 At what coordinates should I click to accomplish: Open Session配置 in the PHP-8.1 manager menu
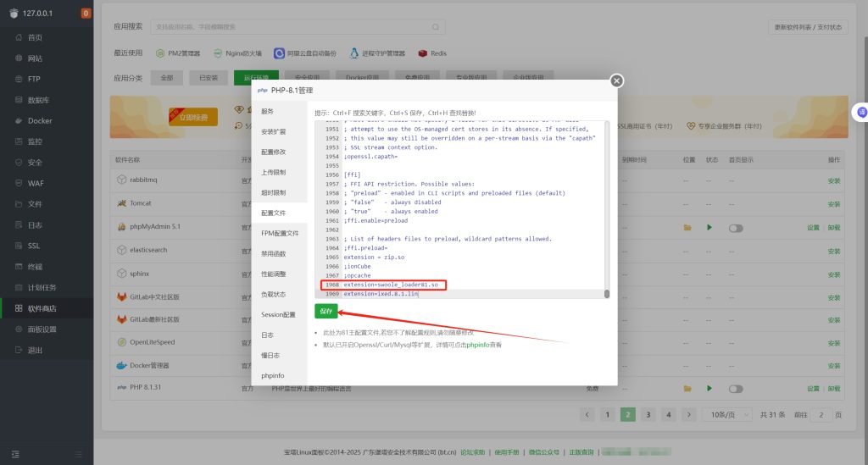(278, 314)
